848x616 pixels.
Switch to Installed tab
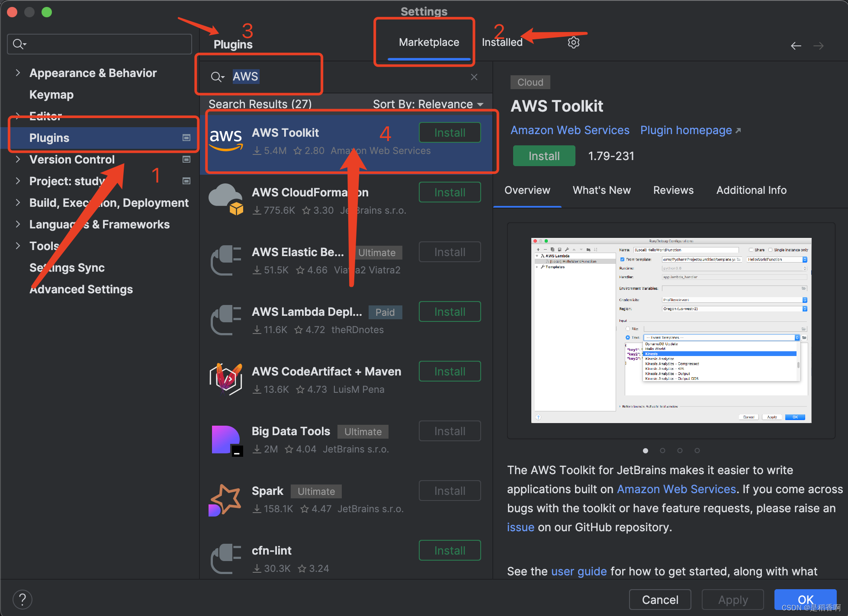point(502,42)
